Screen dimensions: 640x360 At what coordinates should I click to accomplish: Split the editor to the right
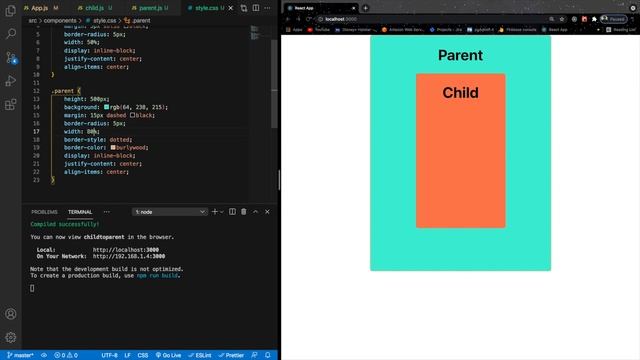pyautogui.click(x=256, y=8)
